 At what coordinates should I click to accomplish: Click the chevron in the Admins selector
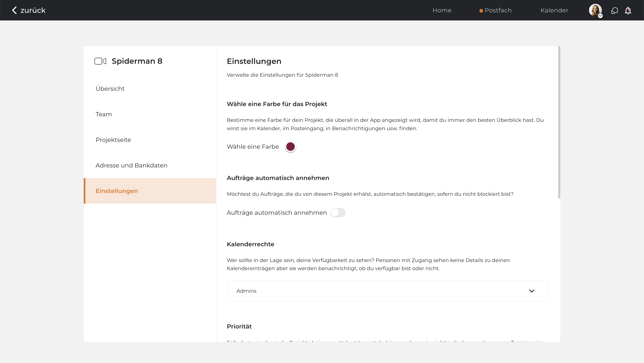point(532,291)
